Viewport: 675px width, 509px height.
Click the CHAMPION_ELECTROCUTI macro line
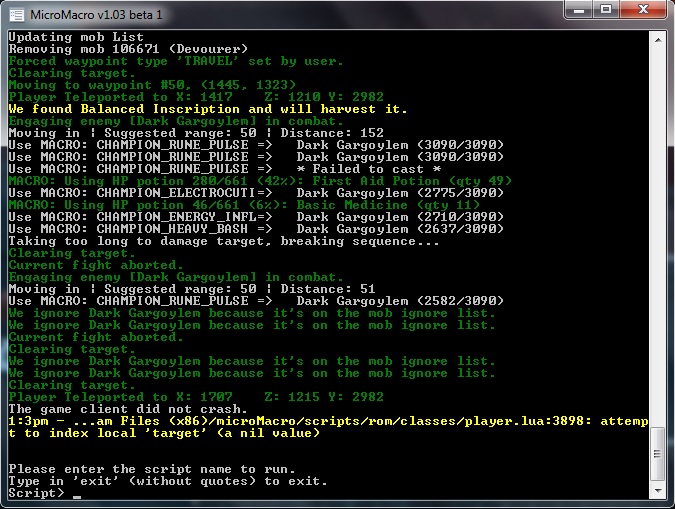coord(256,193)
